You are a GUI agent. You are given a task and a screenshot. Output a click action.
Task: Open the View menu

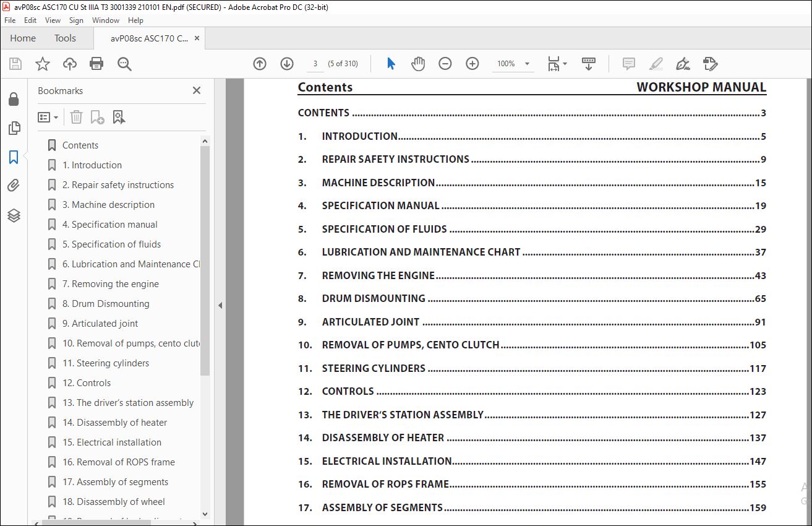(53, 20)
